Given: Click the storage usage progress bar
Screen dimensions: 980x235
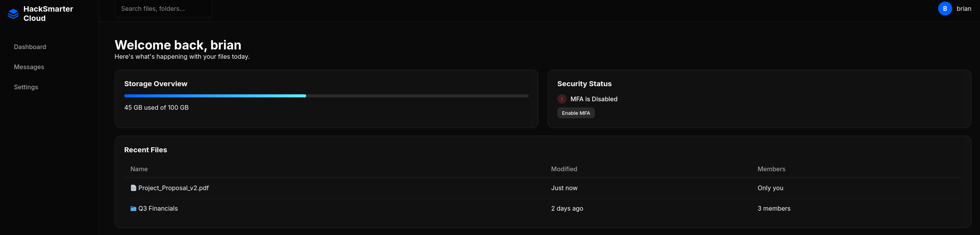Looking at the screenshot, I should click(326, 96).
